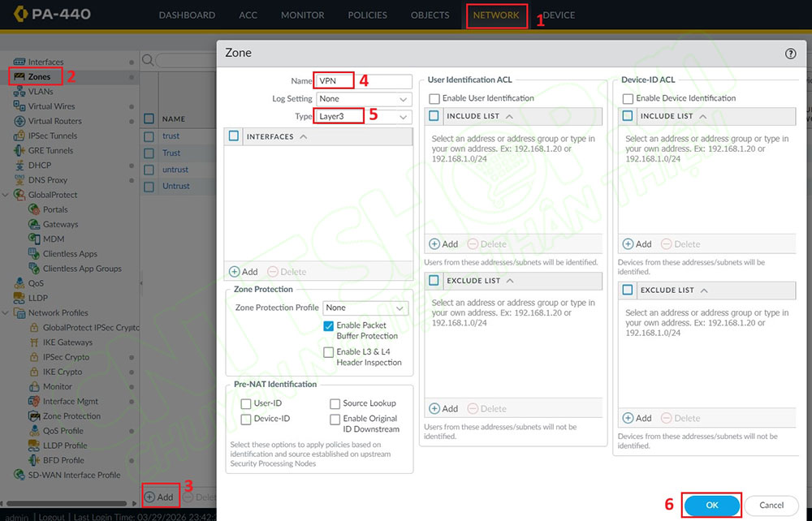
Task: Collapse the Network Profiles tree node
Action: [6, 313]
